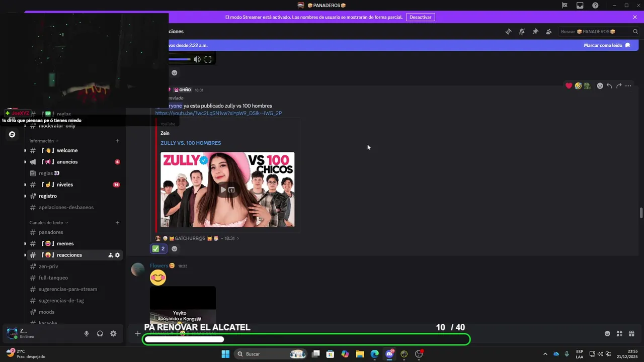The width and height of the screenshot is (644, 362).
Task: Show hidden tray icons chevron
Action: tap(545, 354)
